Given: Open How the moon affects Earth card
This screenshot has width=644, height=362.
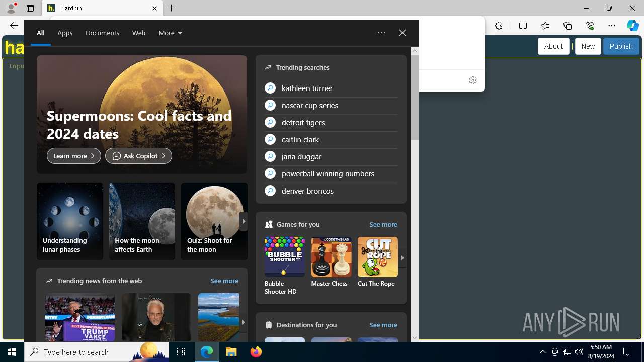Looking at the screenshot, I should coord(142,221).
